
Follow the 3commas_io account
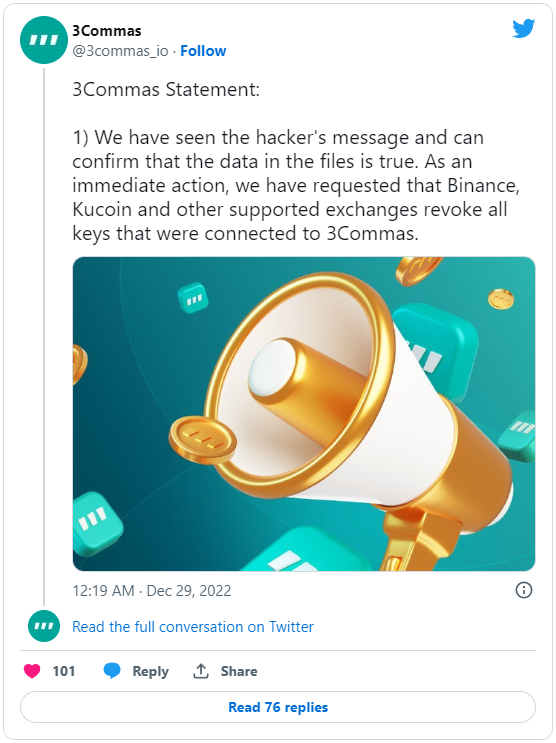coord(203,51)
